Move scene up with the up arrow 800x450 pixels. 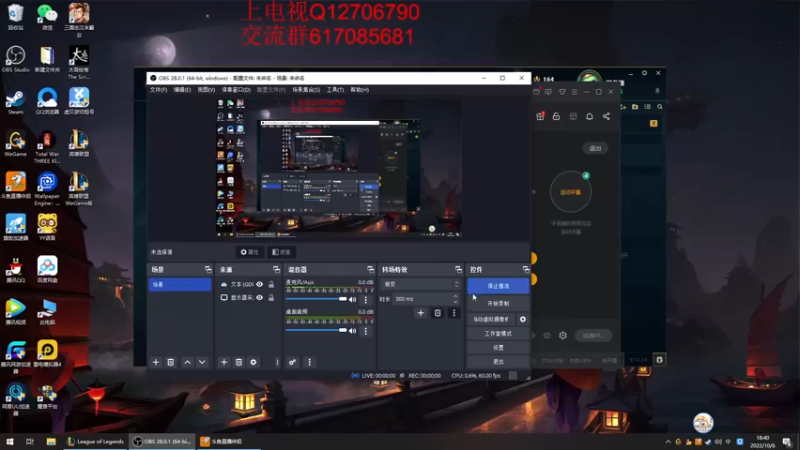click(187, 362)
